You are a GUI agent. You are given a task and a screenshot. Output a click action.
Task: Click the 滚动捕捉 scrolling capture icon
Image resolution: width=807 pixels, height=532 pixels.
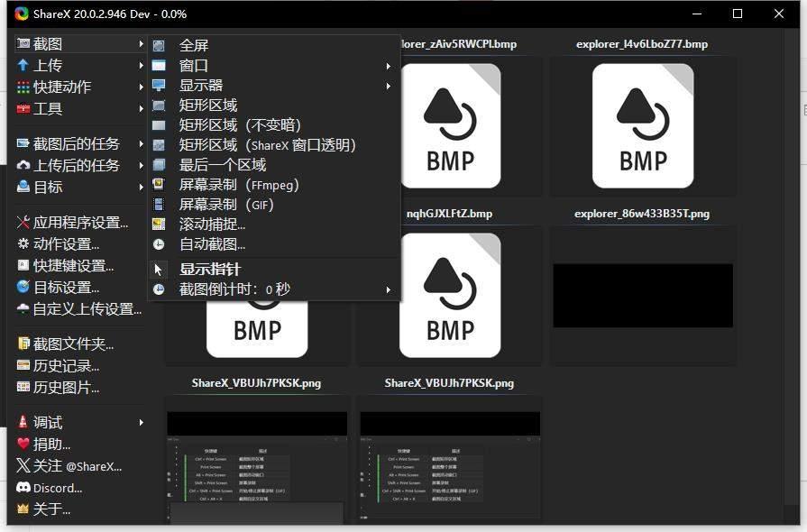[x=159, y=224]
